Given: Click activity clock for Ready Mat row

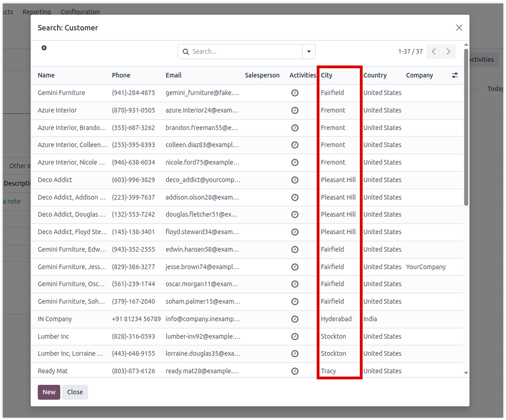Looking at the screenshot, I should 295,371.
